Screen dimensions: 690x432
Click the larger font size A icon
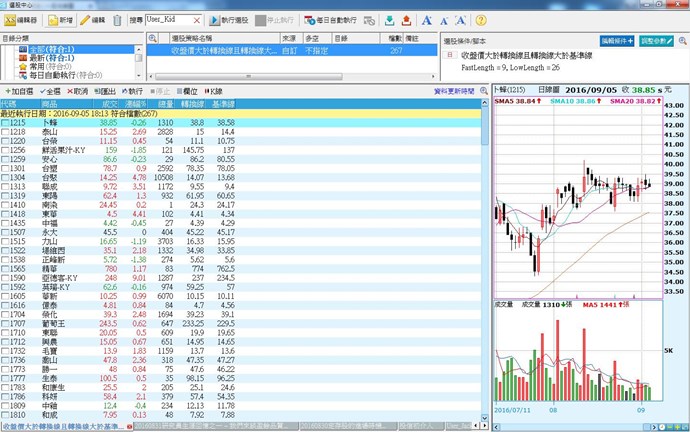pos(426,20)
